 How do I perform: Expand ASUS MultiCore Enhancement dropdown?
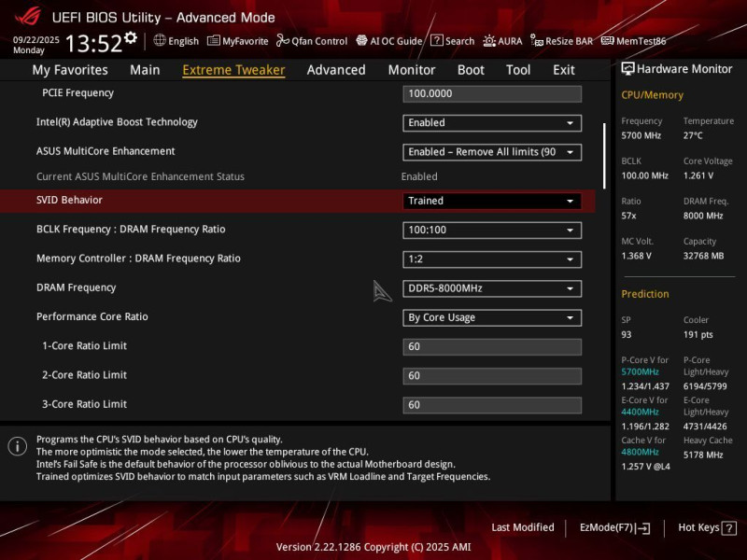pos(492,152)
